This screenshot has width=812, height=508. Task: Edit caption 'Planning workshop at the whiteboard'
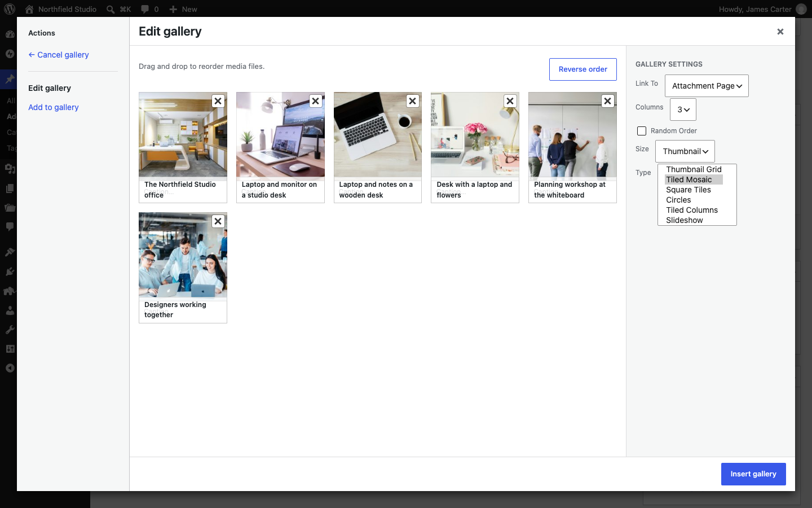click(x=572, y=190)
